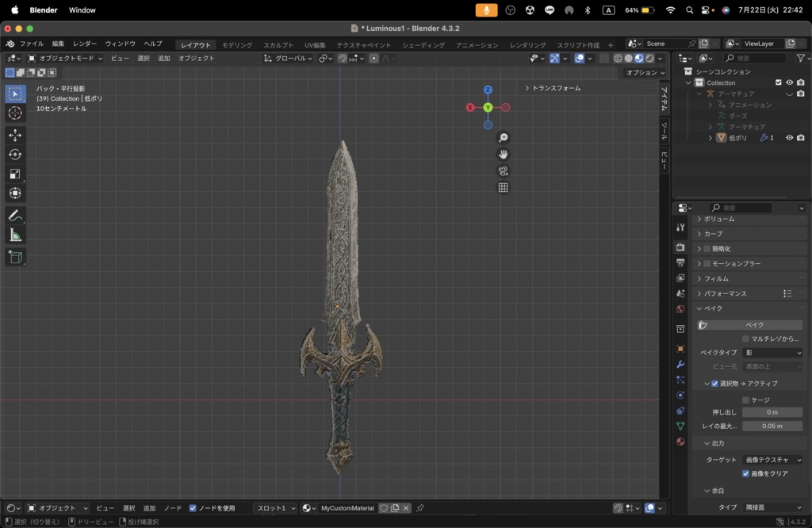Collapse the Collection in the outliner
Viewport: 812px width, 528px height.
pyautogui.click(x=688, y=82)
